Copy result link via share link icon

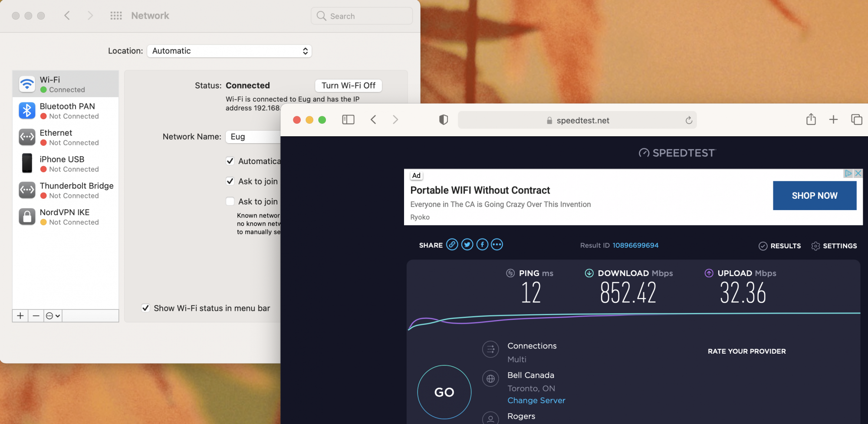[452, 245]
